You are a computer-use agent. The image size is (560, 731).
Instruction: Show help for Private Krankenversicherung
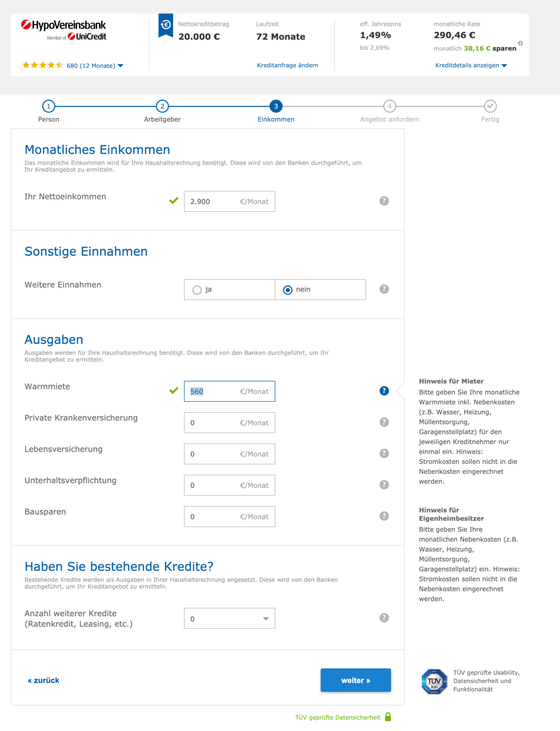(384, 422)
